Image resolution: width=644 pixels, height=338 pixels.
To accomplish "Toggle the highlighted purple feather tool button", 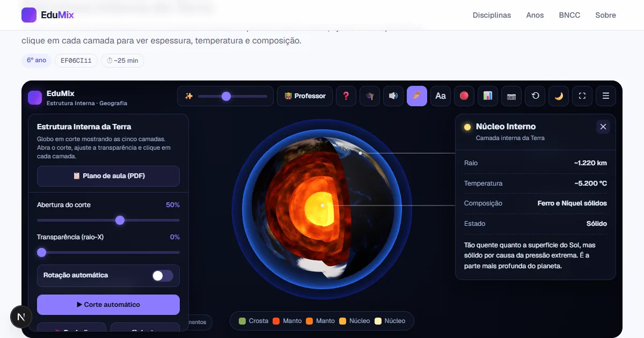I will [x=417, y=96].
